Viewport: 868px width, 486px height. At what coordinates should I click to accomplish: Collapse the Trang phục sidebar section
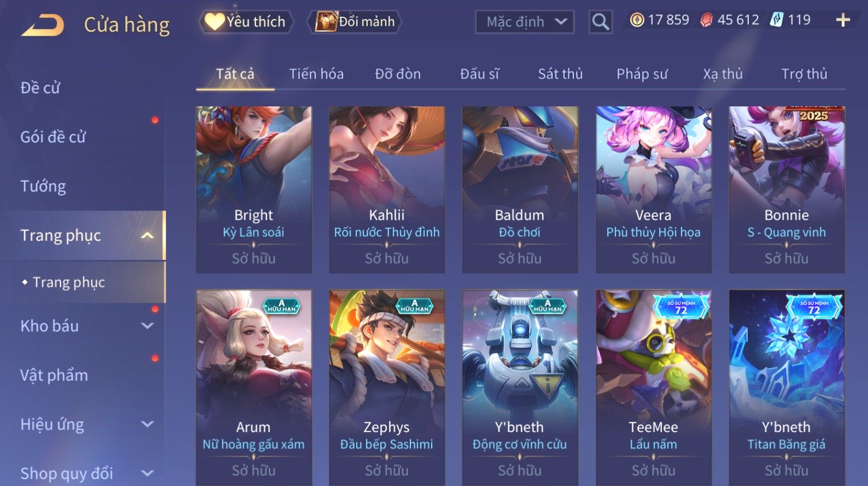(x=147, y=235)
